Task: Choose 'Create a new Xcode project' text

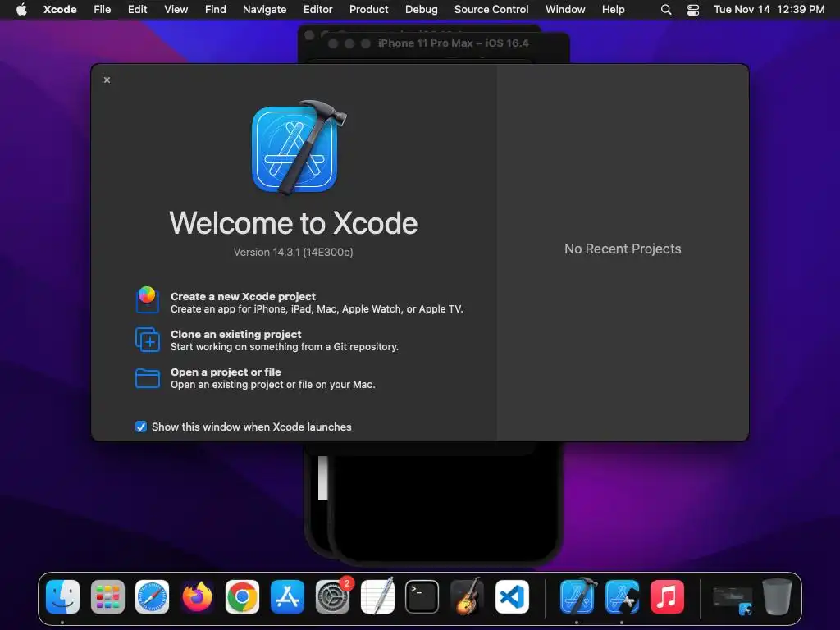Action: [x=243, y=296]
